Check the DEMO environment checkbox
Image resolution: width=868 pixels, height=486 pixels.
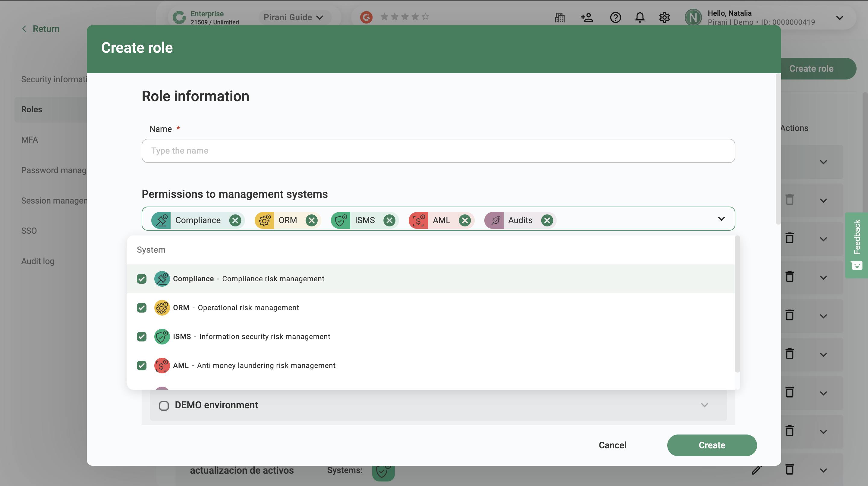coord(164,406)
